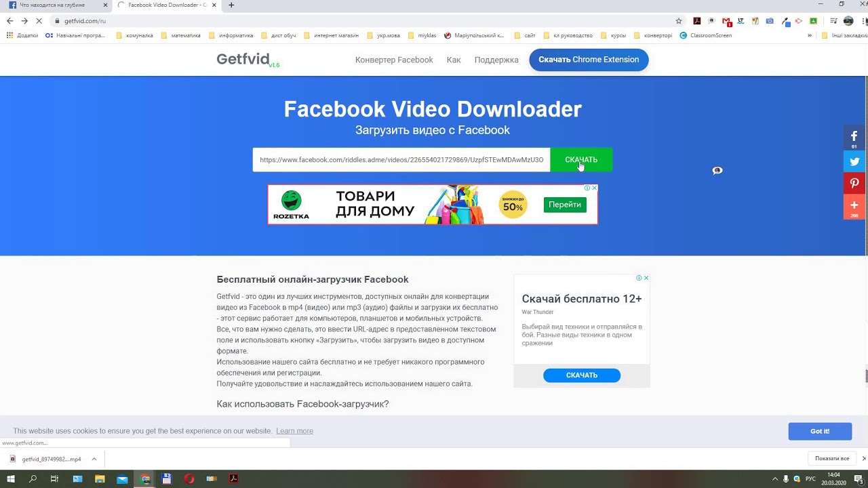The height and width of the screenshot is (488, 868).
Task: Open the notification center icon
Action: coord(858,479)
